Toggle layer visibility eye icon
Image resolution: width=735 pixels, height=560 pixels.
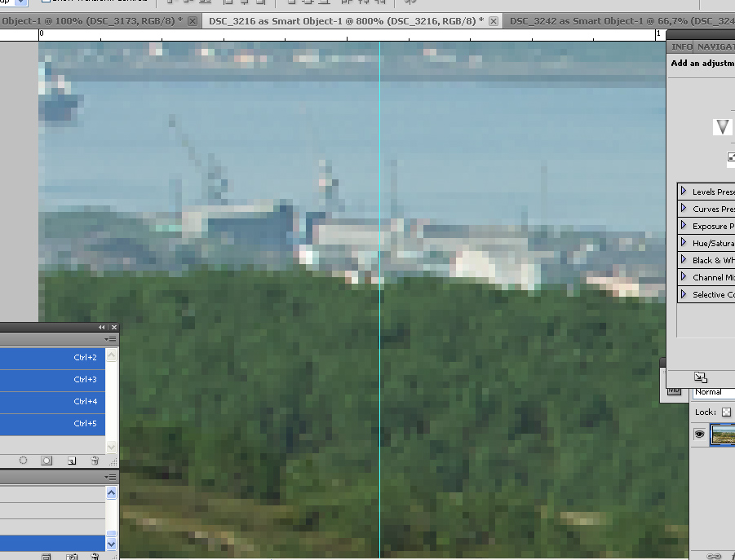click(699, 435)
